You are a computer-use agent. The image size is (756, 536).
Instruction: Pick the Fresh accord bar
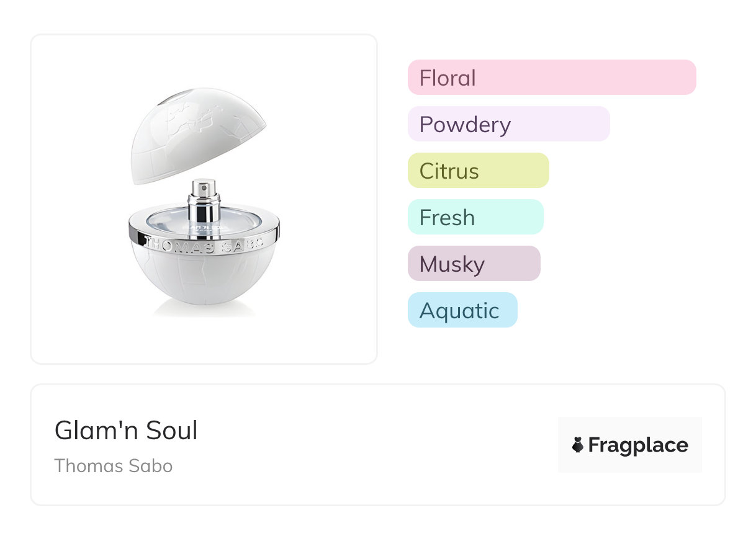[475, 217]
